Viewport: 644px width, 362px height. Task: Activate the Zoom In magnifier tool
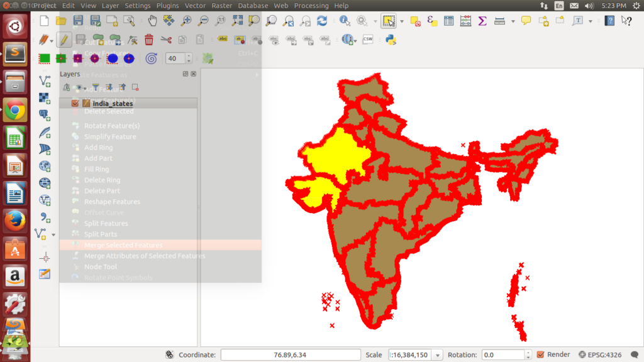(185, 21)
